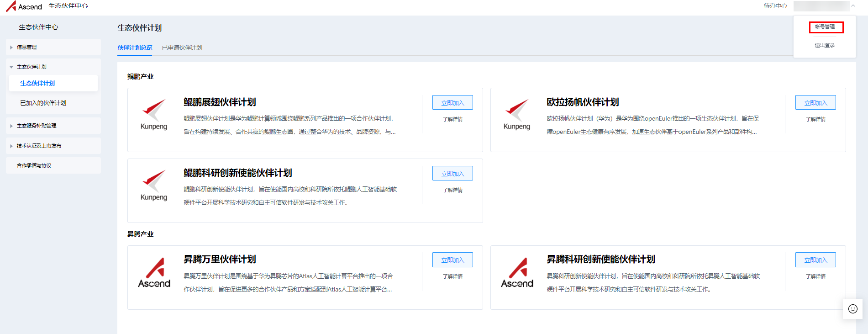The height and width of the screenshot is (334, 868).
Task: Join 欧拉扬帆伙伴计划 with 立即加入
Action: [x=815, y=103]
